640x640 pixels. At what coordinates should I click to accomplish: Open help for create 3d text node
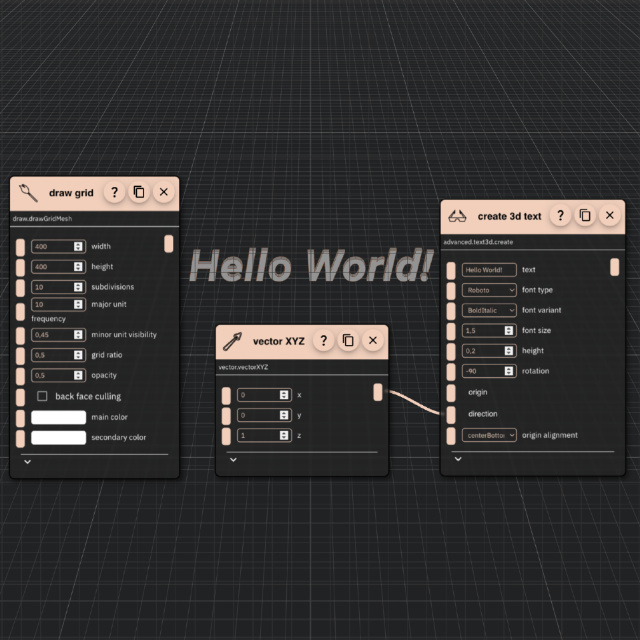tap(560, 215)
